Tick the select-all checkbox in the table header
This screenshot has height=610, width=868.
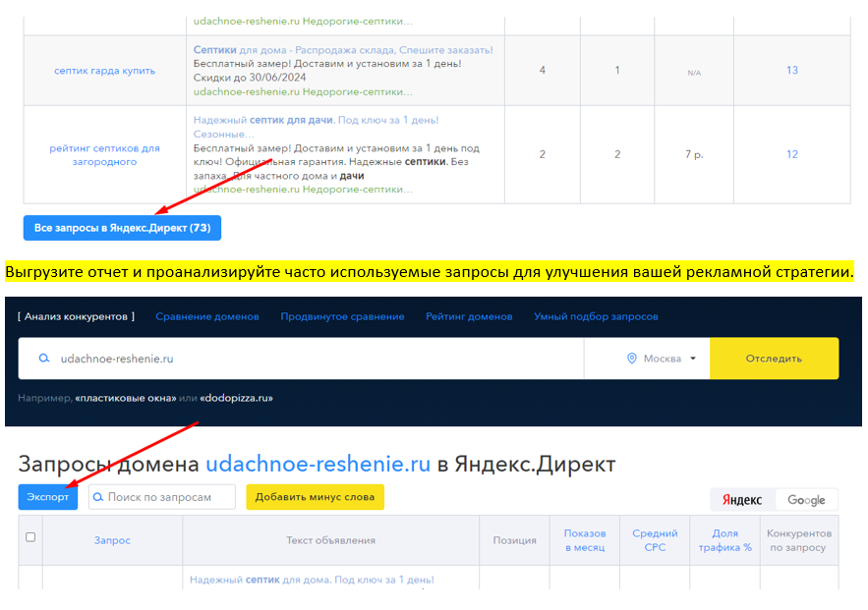point(30,537)
